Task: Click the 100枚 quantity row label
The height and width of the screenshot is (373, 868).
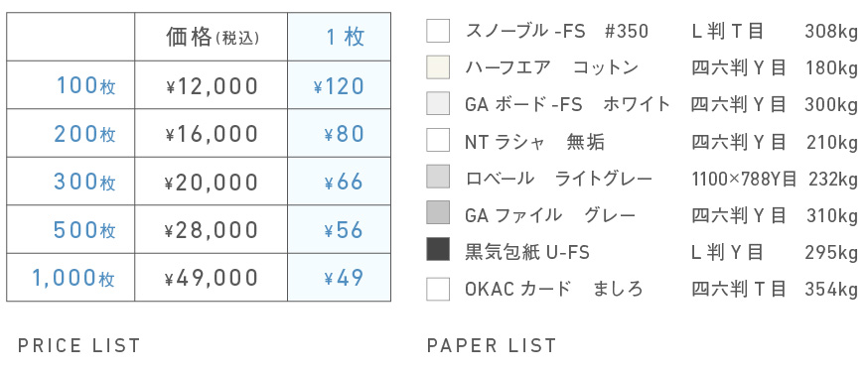Action: click(86, 86)
